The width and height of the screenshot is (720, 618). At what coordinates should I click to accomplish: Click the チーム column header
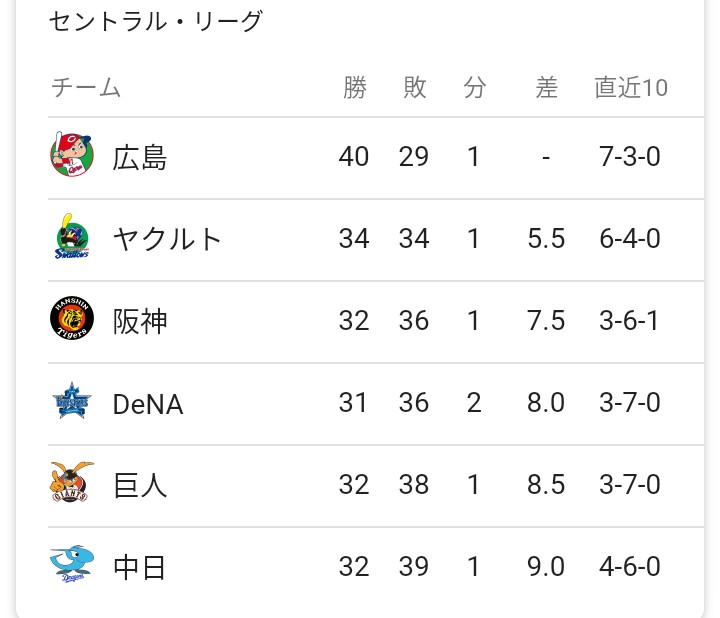click(86, 87)
